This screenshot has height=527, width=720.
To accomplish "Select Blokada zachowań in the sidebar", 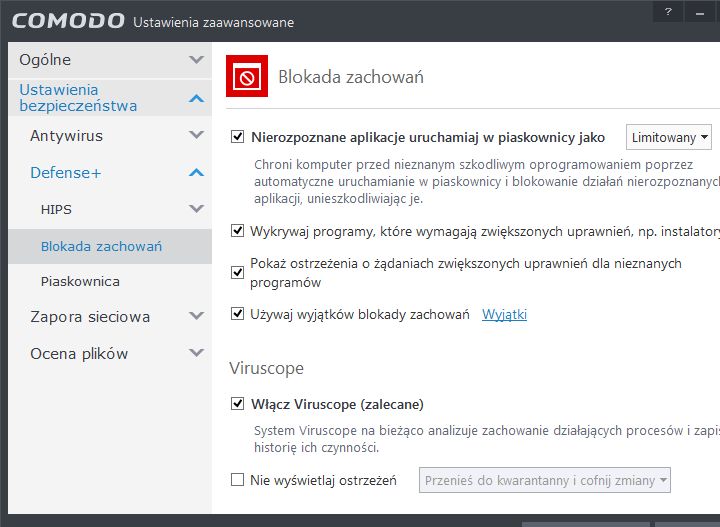I will coord(101,246).
